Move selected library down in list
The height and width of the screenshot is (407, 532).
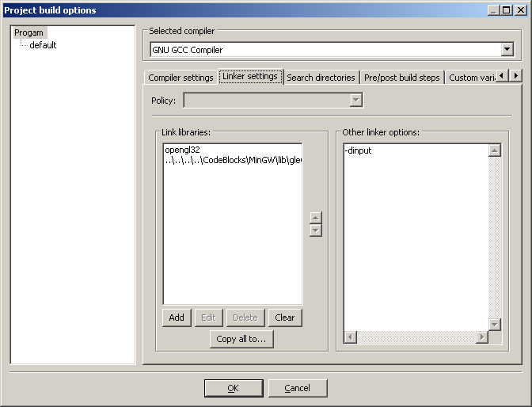[316, 230]
